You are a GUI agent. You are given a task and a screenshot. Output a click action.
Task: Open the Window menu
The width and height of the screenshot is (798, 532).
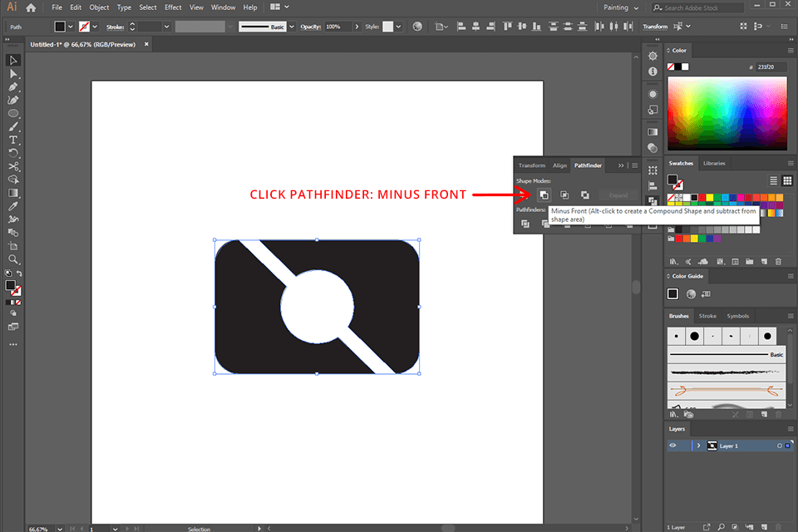[x=223, y=7]
